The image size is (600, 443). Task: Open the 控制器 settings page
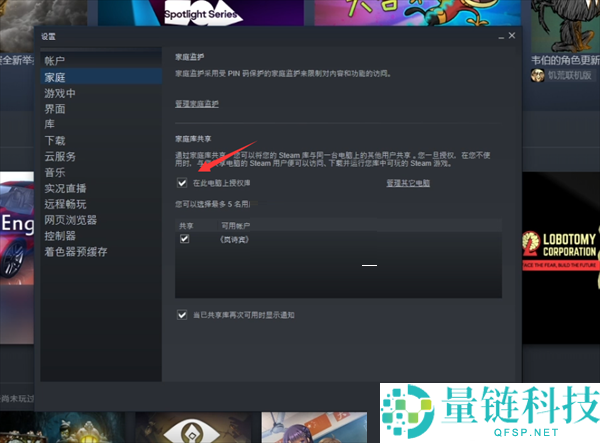(59, 236)
